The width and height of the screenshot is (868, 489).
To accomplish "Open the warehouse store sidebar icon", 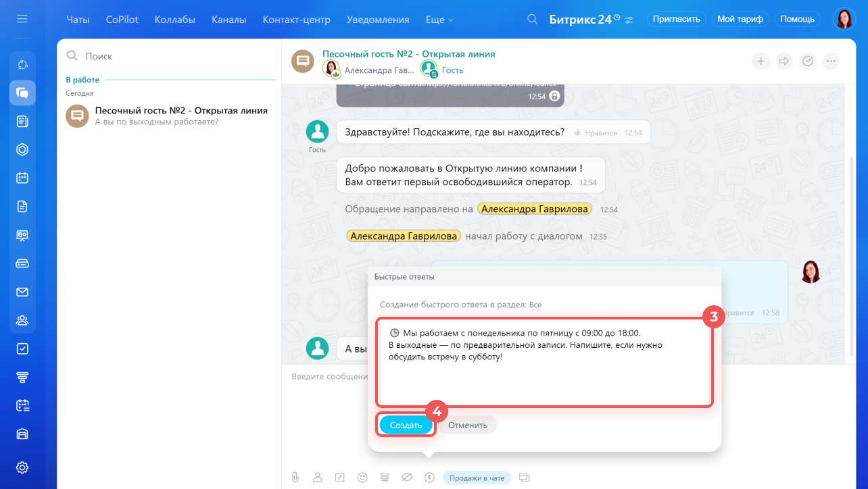I will [22, 434].
